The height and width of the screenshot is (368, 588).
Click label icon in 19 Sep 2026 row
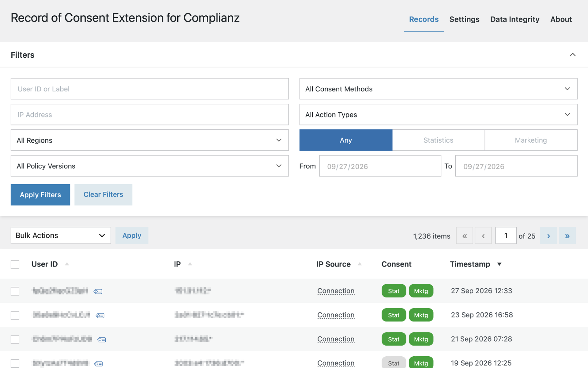[98, 364]
